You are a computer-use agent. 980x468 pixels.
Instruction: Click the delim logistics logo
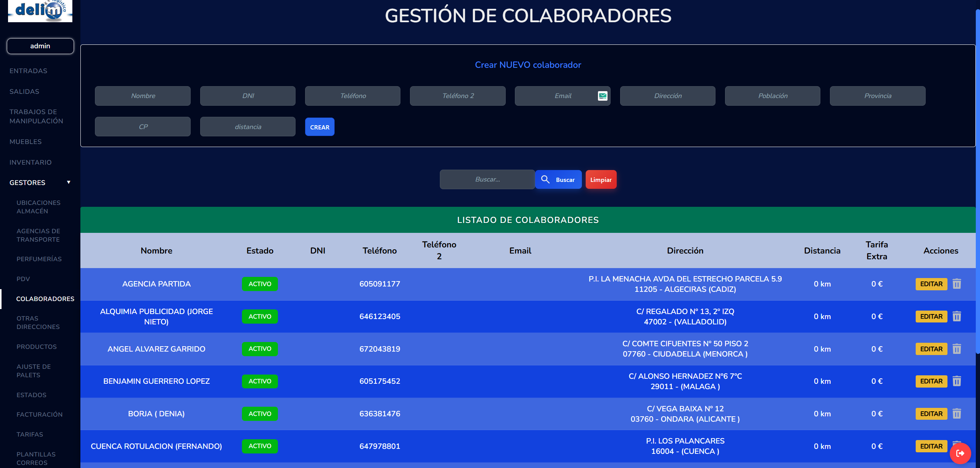tap(40, 11)
